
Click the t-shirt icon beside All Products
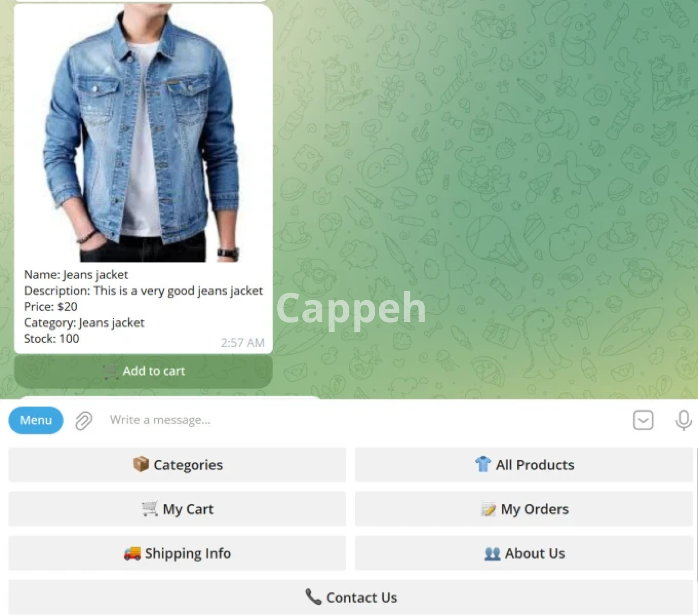pos(483,464)
